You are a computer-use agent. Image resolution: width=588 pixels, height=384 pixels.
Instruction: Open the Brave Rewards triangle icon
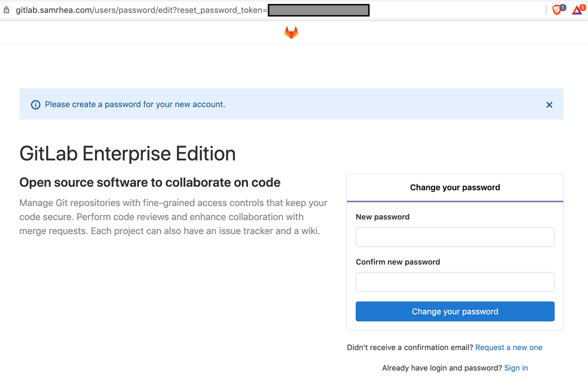tap(578, 10)
